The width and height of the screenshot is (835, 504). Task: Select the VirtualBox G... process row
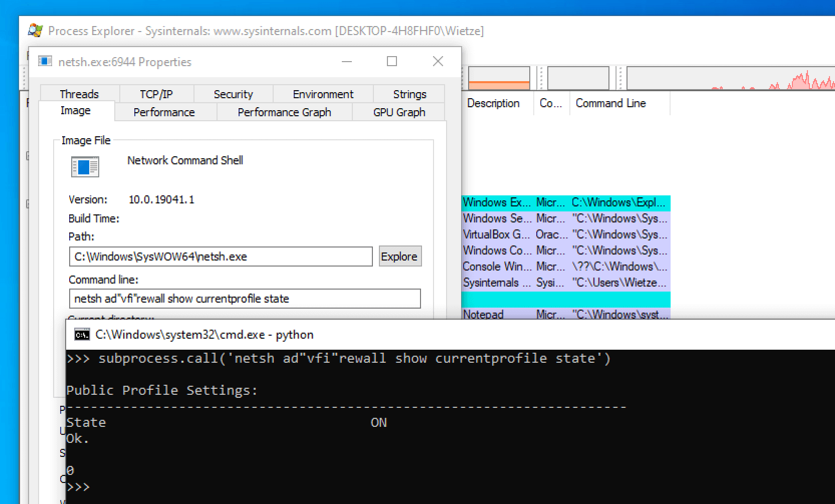point(566,234)
